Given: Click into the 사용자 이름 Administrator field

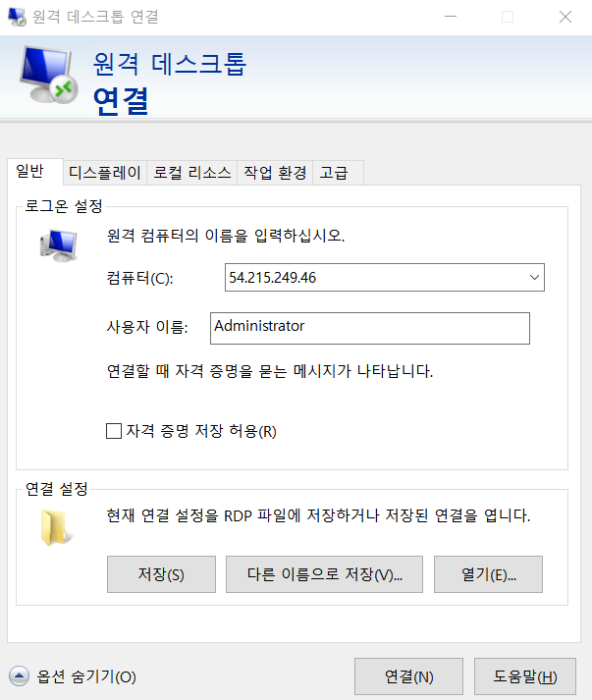Looking at the screenshot, I should 370,328.
